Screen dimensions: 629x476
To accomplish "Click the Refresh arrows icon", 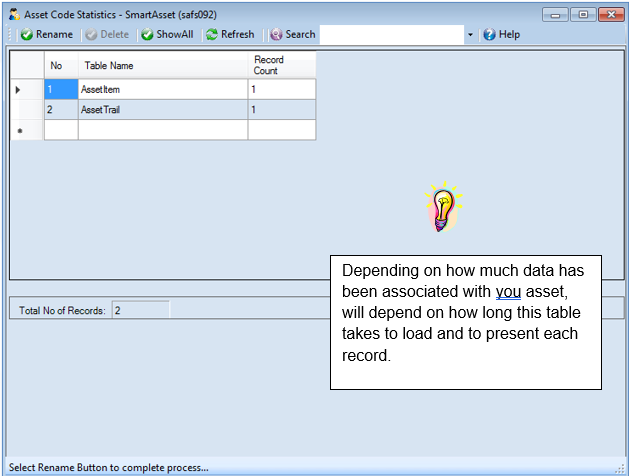I will tap(212, 35).
